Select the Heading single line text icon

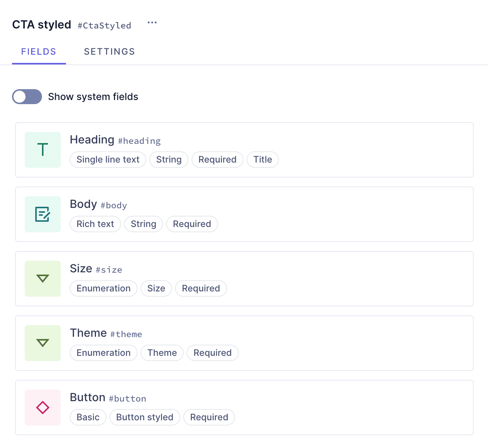pos(42,149)
